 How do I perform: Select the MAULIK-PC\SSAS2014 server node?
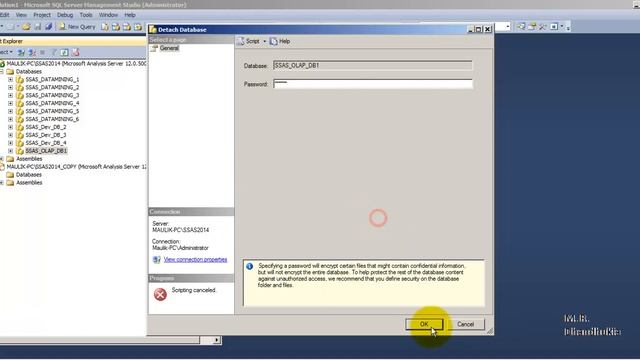[x=76, y=64]
